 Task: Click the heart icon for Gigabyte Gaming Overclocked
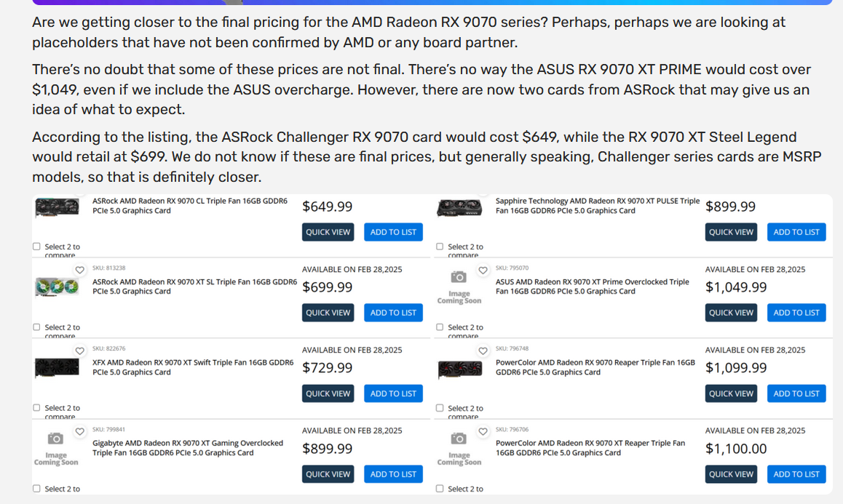[x=80, y=431]
